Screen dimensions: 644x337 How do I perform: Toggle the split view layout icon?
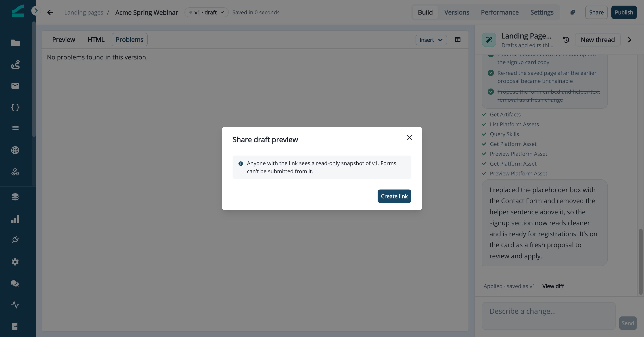(x=458, y=40)
